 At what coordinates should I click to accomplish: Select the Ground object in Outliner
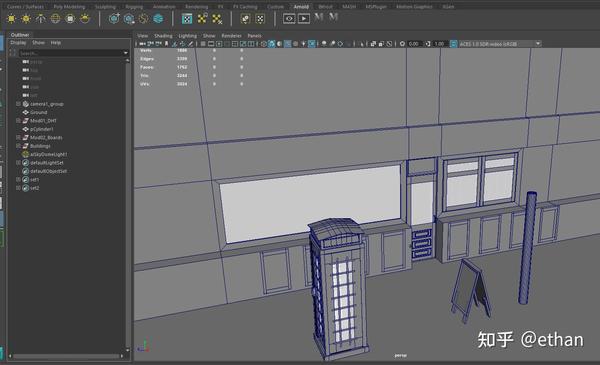(x=38, y=112)
